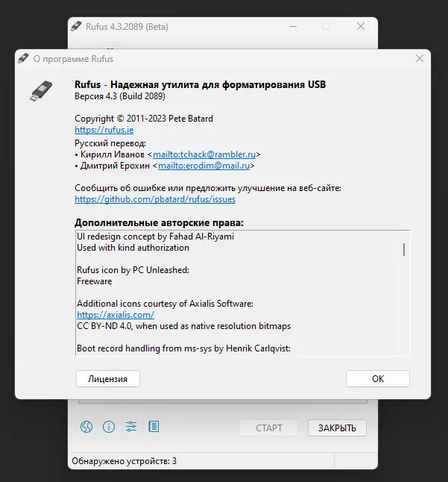Click the disabled СТАРТ button
Image resolution: width=448 pixels, height=482 pixels.
(268, 428)
